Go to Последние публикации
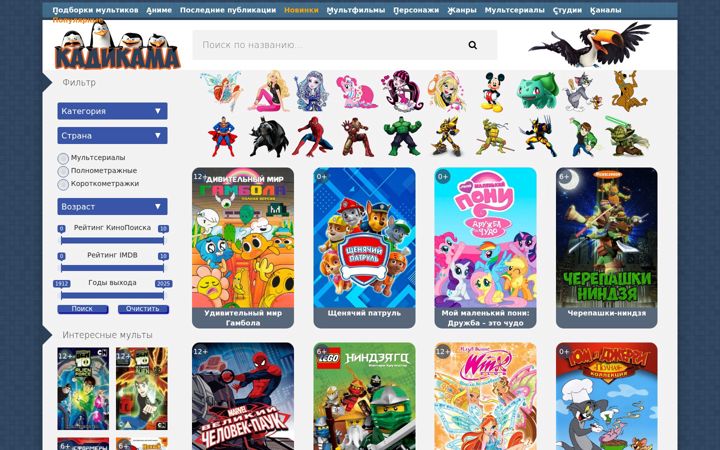This screenshot has height=450, width=720. 228,10
